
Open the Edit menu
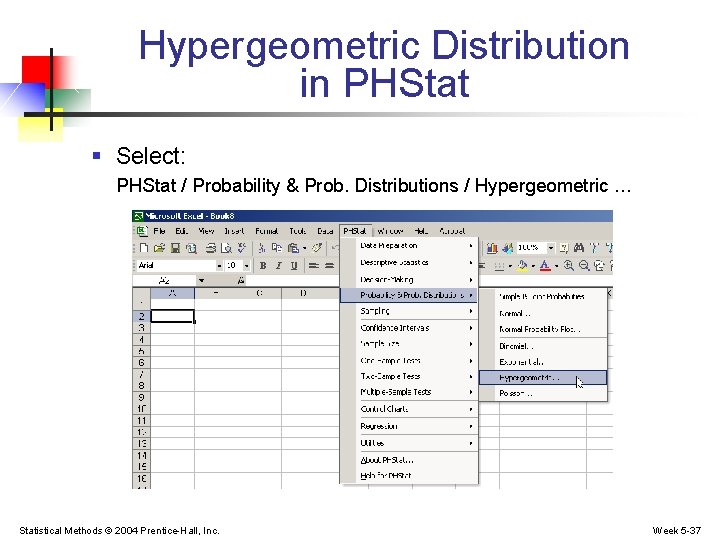point(181,231)
